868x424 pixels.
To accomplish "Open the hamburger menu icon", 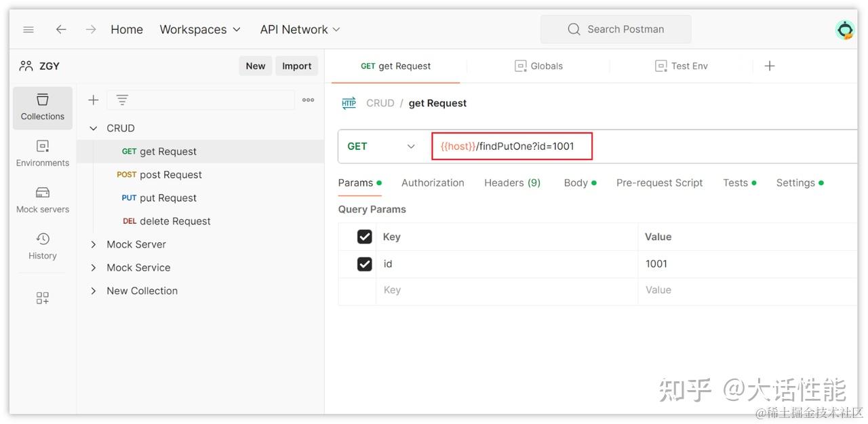I will pyautogui.click(x=28, y=29).
